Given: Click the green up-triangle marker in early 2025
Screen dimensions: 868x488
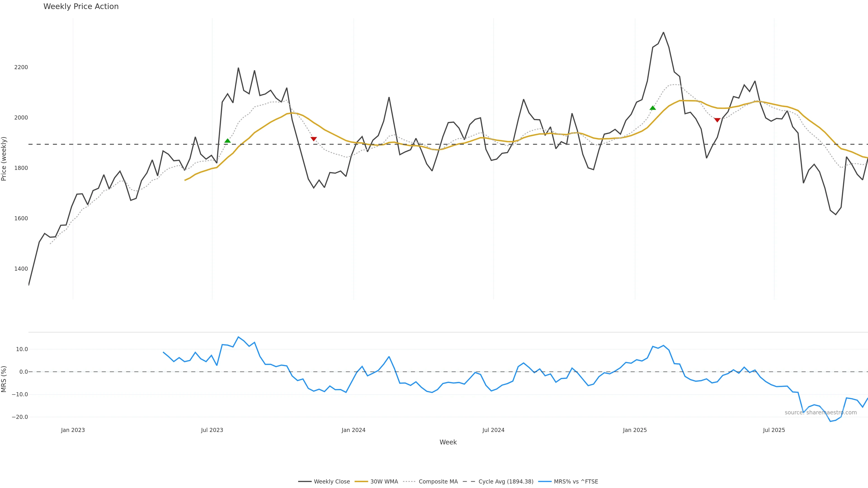Looking at the screenshot, I should (653, 108).
